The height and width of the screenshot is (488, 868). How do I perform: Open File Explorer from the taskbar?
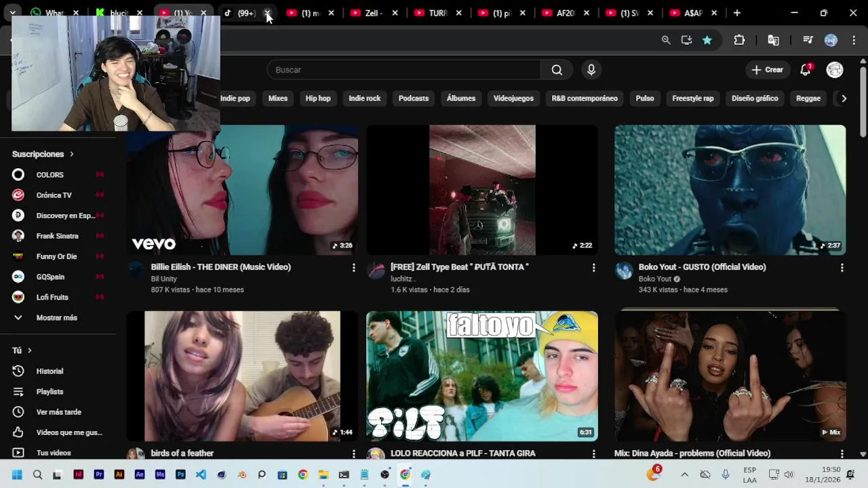pyautogui.click(x=323, y=474)
